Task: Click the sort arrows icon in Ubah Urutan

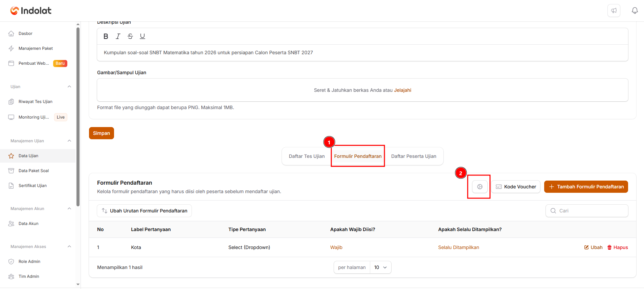Action: tap(105, 211)
